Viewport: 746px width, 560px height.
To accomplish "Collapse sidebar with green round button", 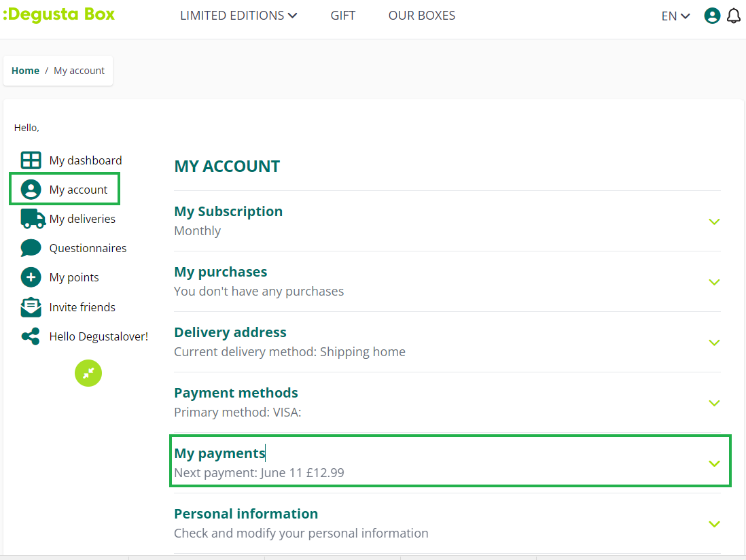I will (88, 373).
